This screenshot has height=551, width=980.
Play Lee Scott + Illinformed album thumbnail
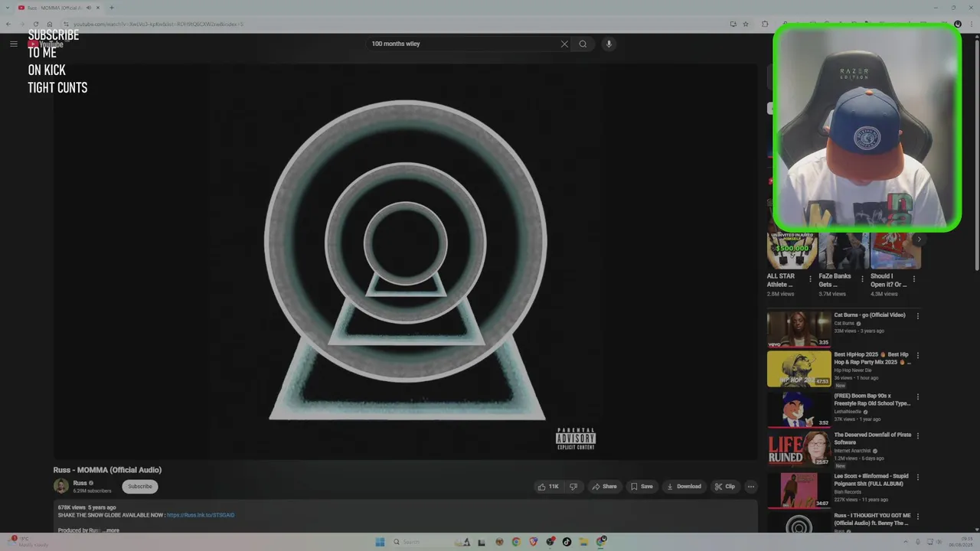[799, 490]
